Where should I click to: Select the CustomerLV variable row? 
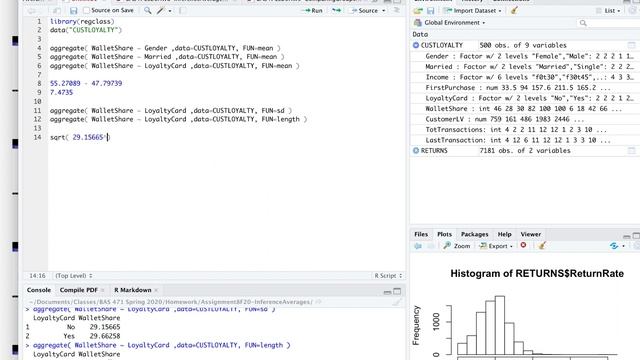[x=524, y=119]
